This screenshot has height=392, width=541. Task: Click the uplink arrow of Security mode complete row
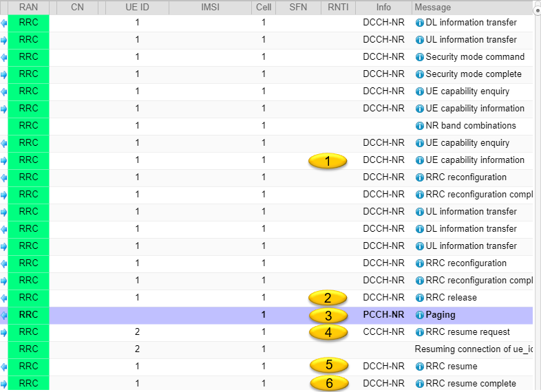tap(4, 75)
